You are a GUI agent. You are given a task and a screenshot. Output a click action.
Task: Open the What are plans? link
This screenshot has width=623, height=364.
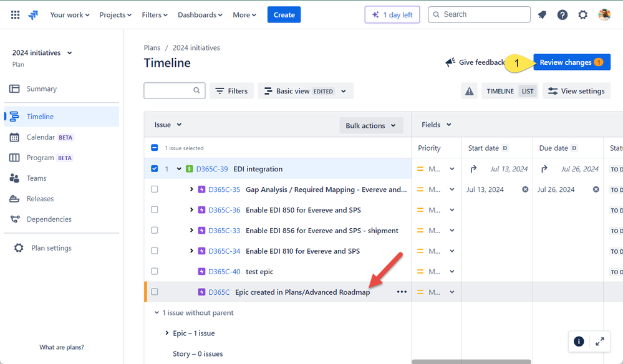62,347
